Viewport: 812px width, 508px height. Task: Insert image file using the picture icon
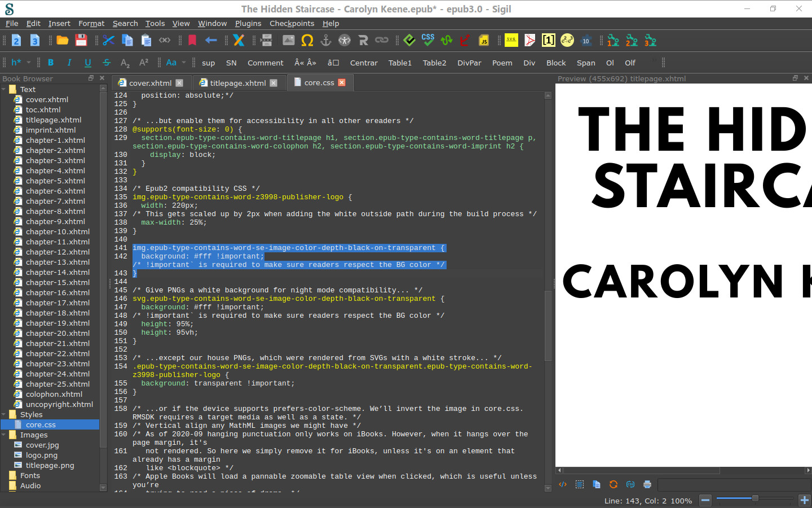pyautogui.click(x=289, y=41)
